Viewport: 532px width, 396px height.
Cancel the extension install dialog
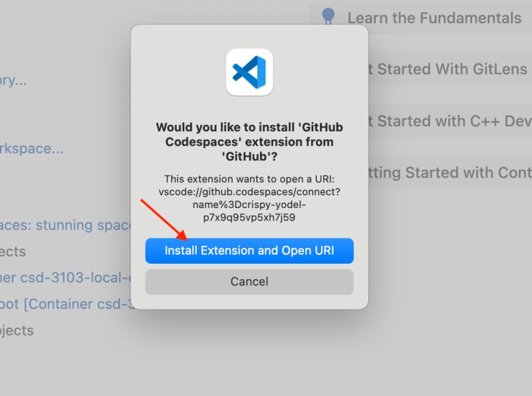point(249,282)
